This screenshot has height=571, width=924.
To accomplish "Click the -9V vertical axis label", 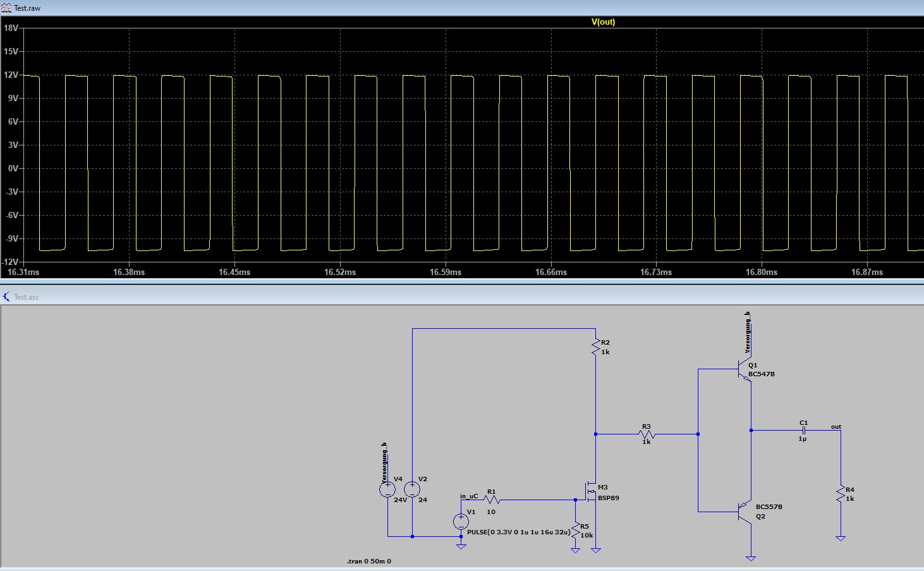I will (11, 239).
